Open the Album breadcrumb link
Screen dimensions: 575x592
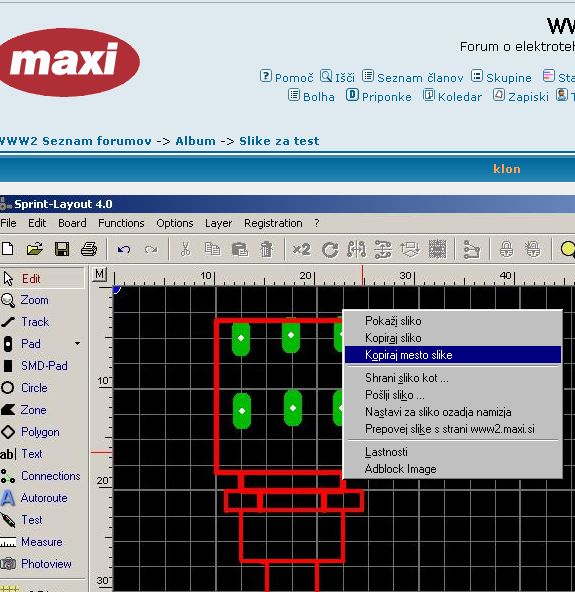(x=195, y=141)
